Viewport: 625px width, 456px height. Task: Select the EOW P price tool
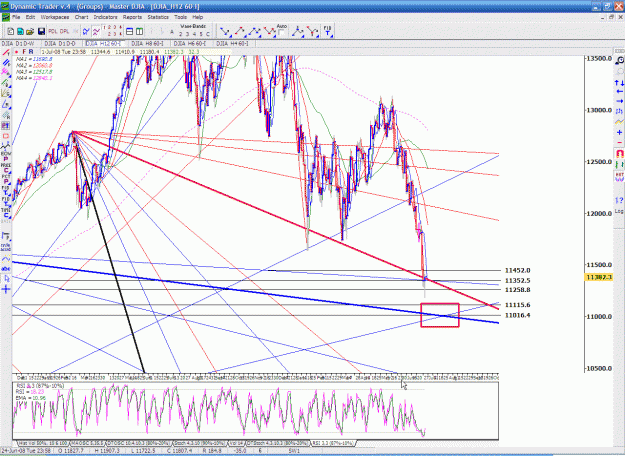pos(6,157)
